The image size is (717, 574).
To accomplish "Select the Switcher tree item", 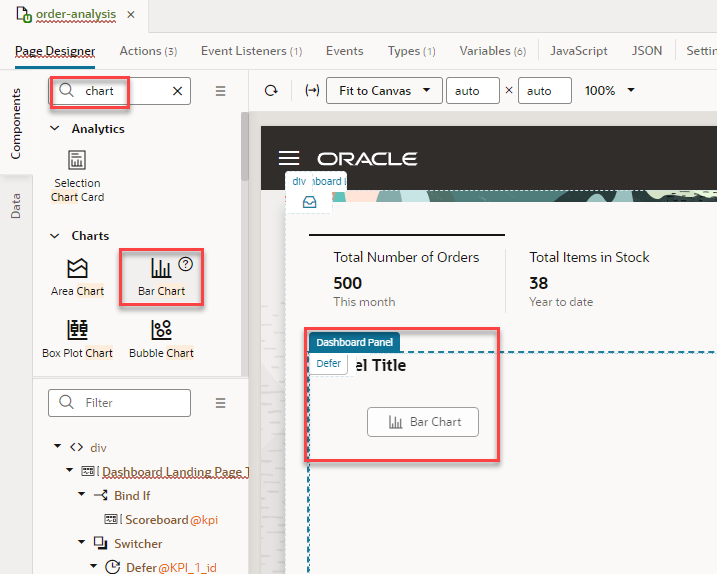I will pyautogui.click(x=128, y=543).
